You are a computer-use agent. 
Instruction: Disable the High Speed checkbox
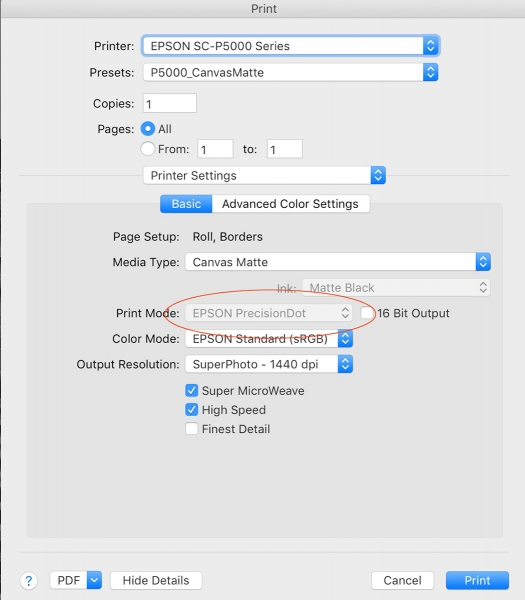point(192,409)
